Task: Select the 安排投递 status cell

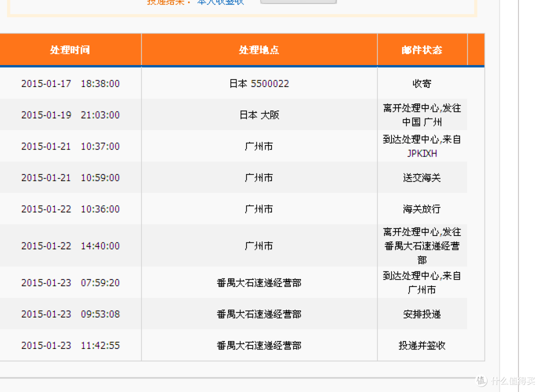Action: click(x=422, y=314)
